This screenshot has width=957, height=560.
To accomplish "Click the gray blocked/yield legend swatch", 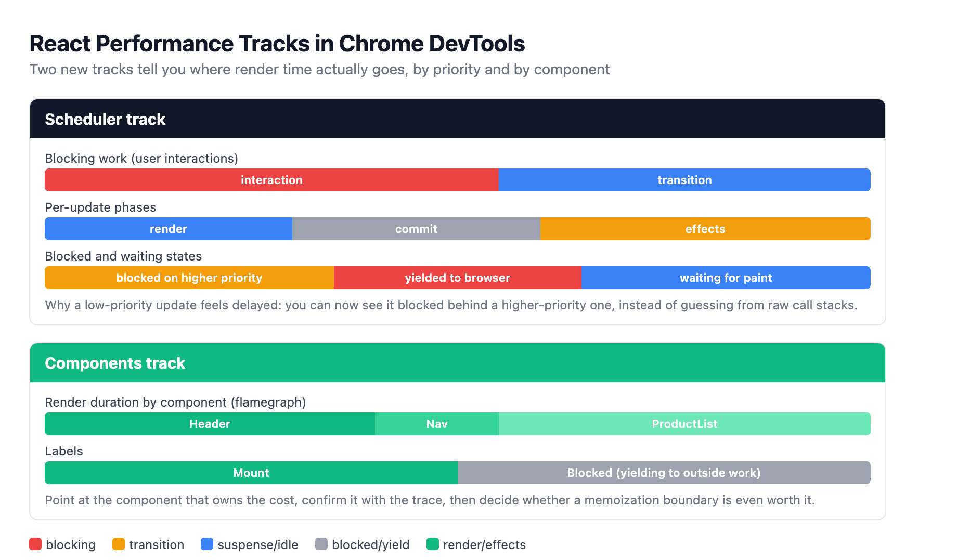I will pyautogui.click(x=321, y=544).
